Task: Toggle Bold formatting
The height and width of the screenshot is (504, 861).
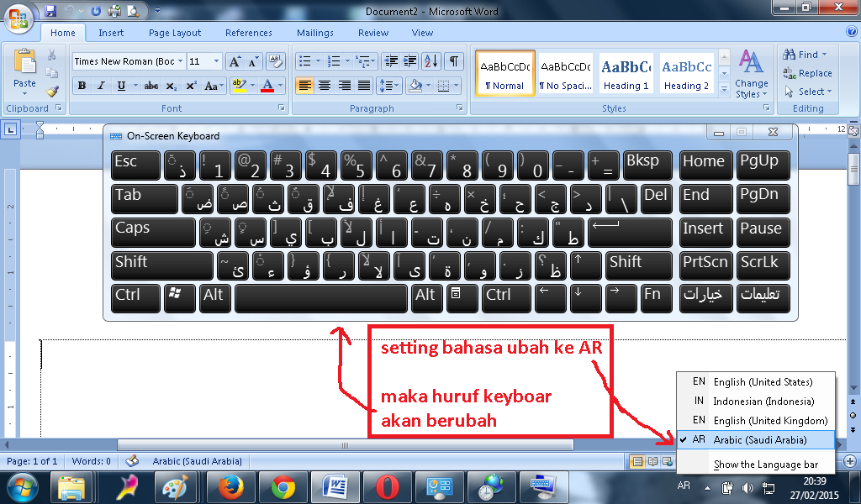Action: pyautogui.click(x=82, y=86)
